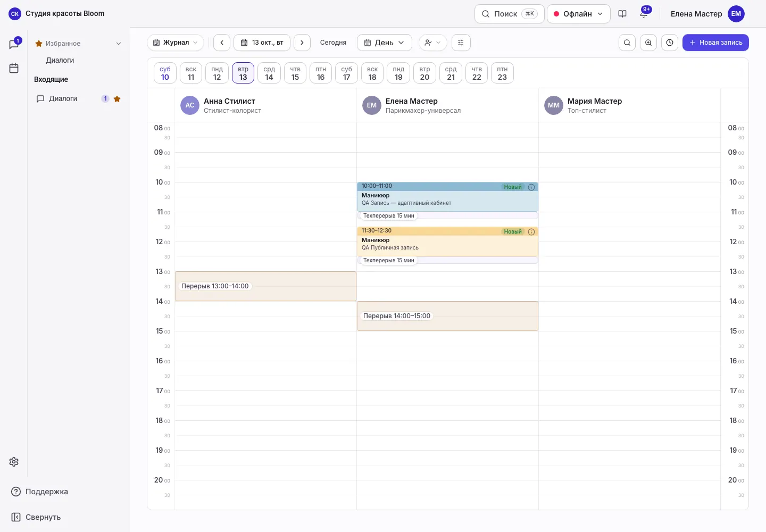The width and height of the screenshot is (766, 532).
Task: Open Диалоги under Избранное
Action: 60,61
